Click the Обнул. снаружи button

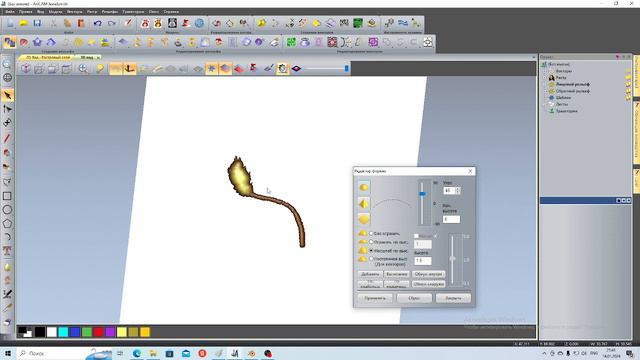[428, 284]
